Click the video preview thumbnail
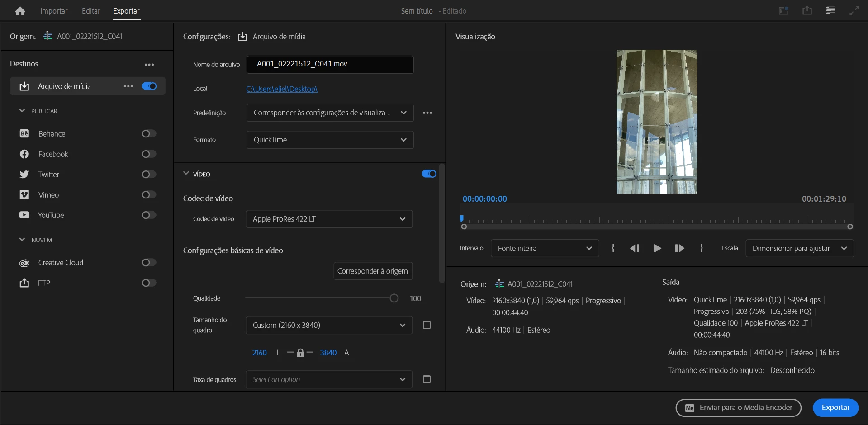 pyautogui.click(x=657, y=122)
